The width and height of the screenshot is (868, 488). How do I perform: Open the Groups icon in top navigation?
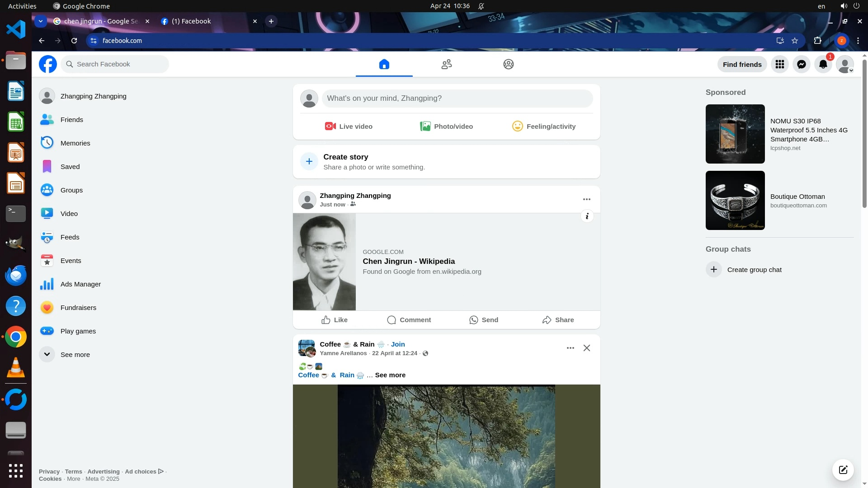pos(508,64)
